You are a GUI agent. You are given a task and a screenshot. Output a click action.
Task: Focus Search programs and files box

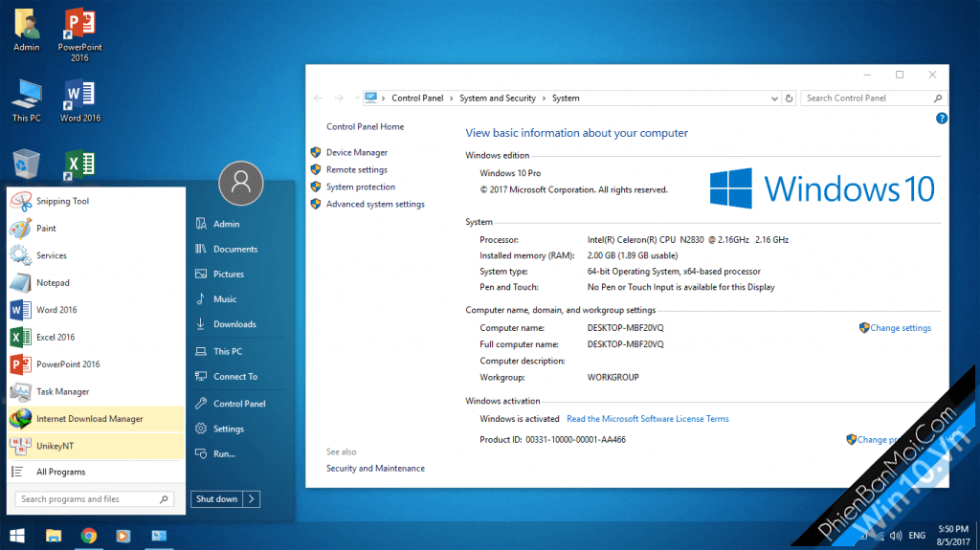tap(95, 498)
